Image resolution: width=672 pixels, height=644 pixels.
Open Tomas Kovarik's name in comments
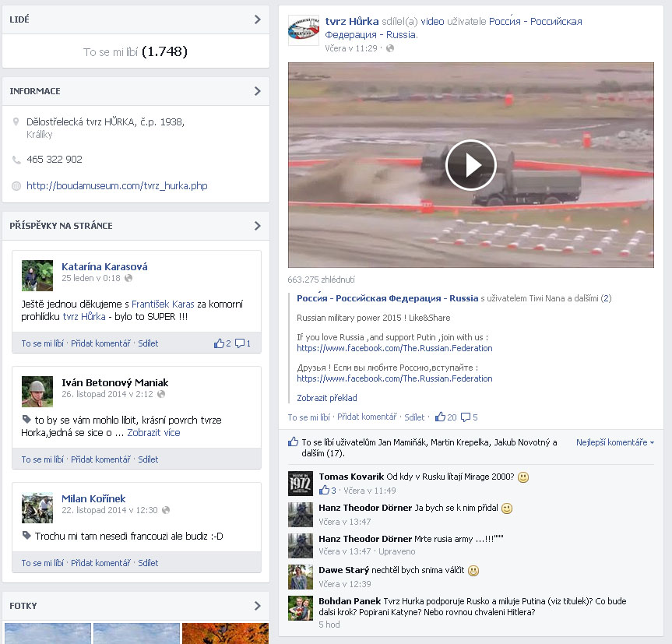[351, 477]
